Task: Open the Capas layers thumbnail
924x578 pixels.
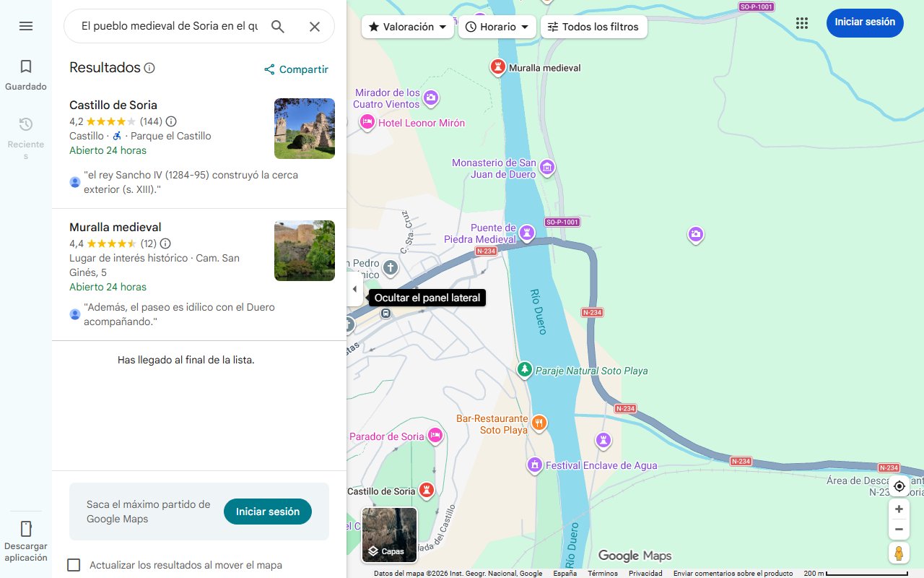Action: [x=389, y=535]
